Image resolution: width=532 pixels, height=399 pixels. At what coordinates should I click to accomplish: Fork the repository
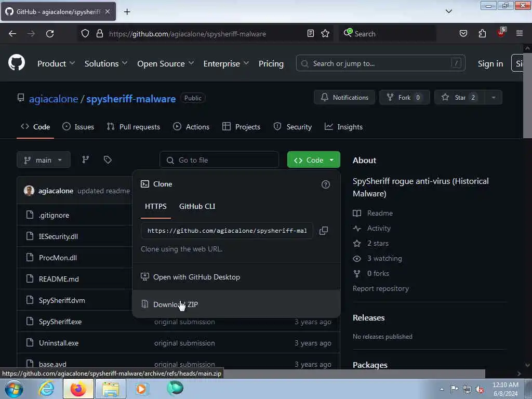click(404, 97)
